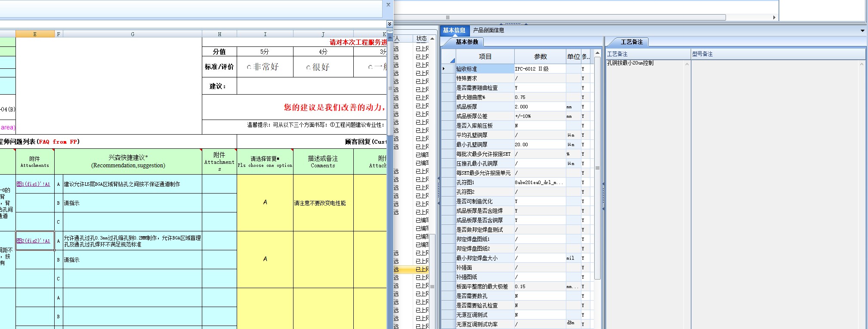Switch to the 产品剖面信息 tab
The height and width of the screenshot is (329, 868).
488,31
